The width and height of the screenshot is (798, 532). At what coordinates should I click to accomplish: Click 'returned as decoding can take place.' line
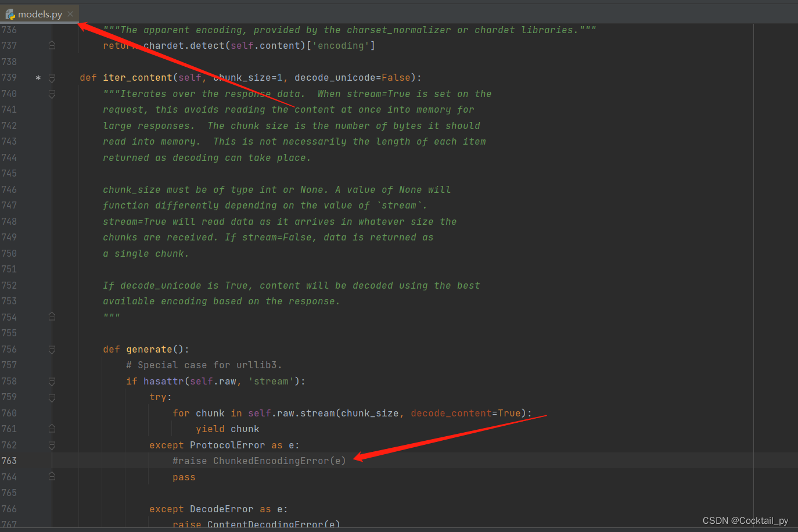[x=207, y=158]
